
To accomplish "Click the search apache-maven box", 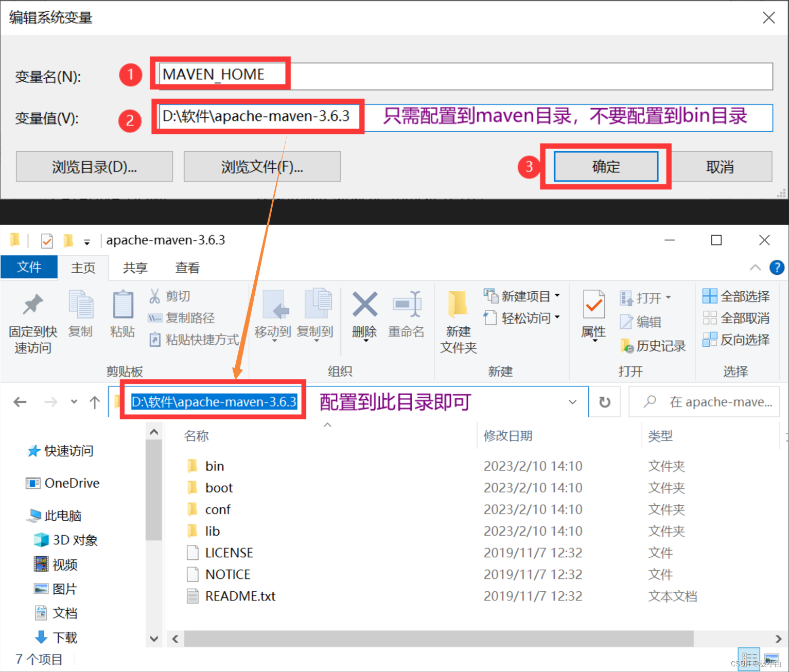I will (704, 402).
